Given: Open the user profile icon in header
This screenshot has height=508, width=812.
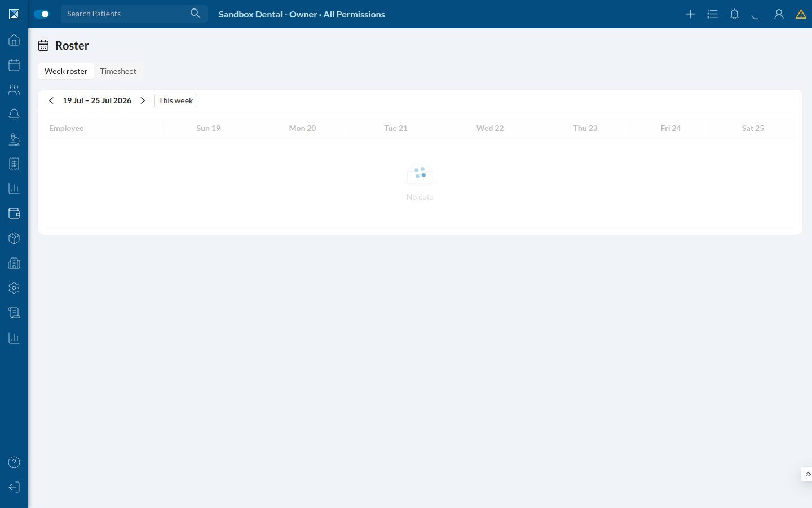Looking at the screenshot, I should pos(779,14).
